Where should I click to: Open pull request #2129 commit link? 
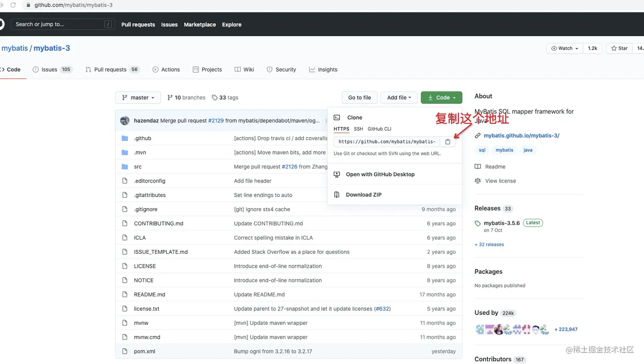pyautogui.click(x=216, y=120)
